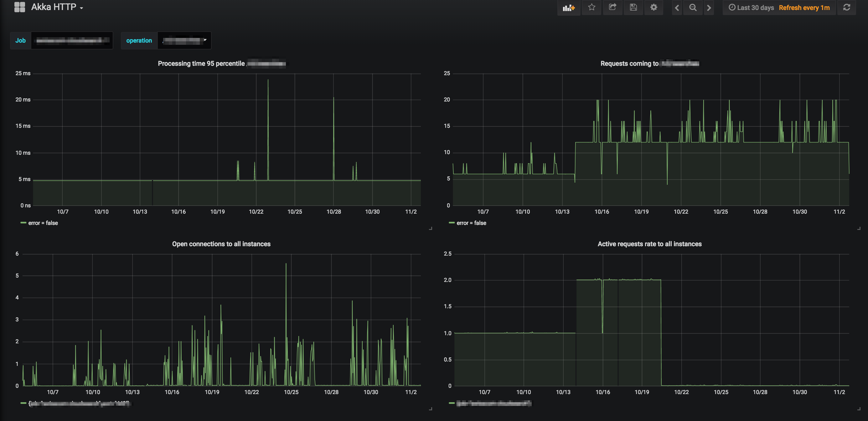Open the Job variable selector

pos(72,40)
